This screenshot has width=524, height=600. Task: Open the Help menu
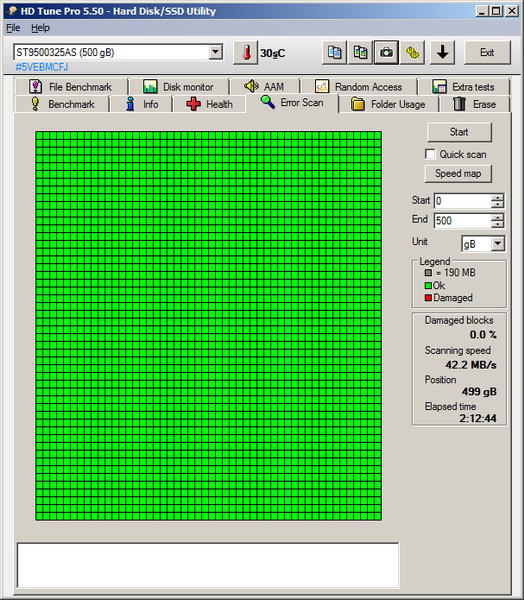click(x=40, y=28)
